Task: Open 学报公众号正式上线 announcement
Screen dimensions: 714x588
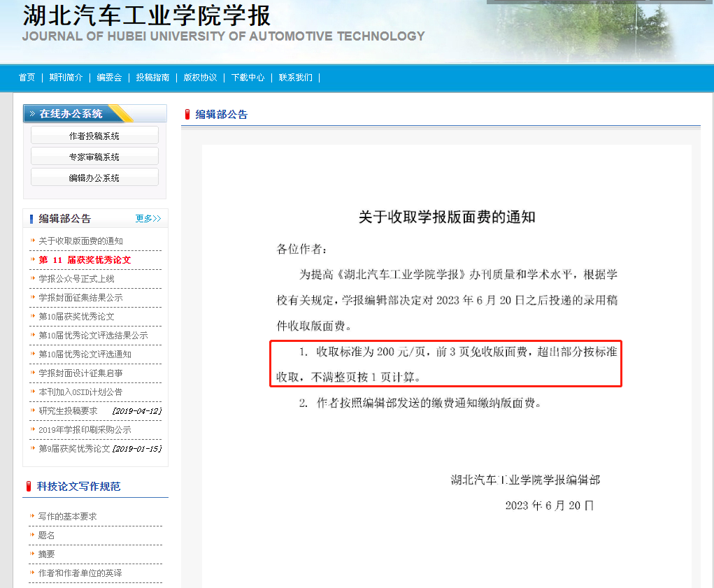Action: [x=76, y=278]
